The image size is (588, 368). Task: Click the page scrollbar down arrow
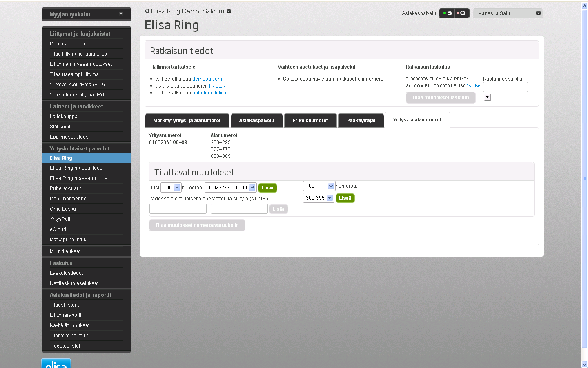pyautogui.click(x=585, y=364)
